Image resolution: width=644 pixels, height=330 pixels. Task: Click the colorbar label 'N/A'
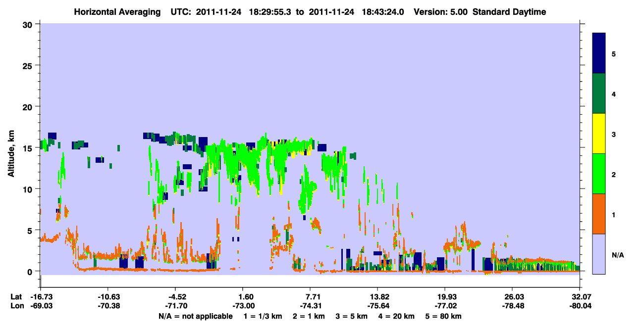(x=618, y=255)
